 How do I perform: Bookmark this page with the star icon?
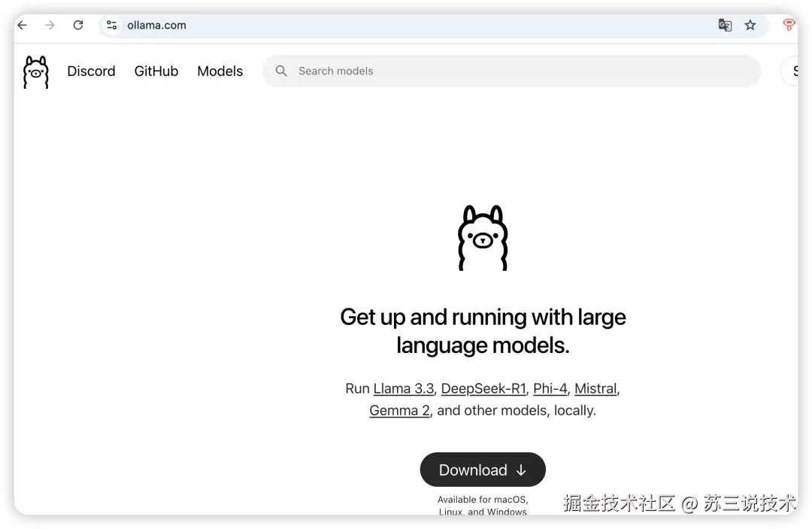tap(750, 25)
